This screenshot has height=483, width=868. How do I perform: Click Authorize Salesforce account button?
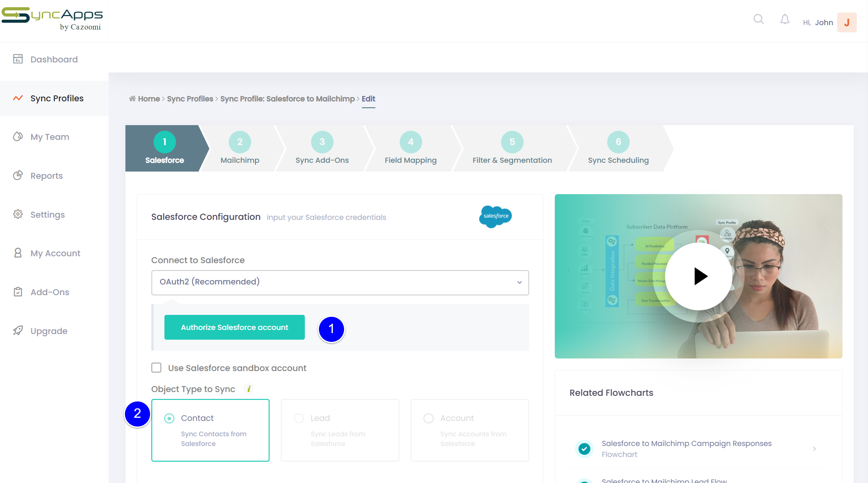[x=235, y=327]
